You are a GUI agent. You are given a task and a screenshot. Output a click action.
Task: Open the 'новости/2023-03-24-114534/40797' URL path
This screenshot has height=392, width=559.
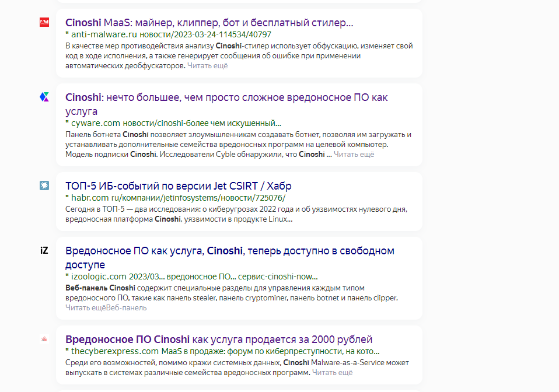click(205, 34)
